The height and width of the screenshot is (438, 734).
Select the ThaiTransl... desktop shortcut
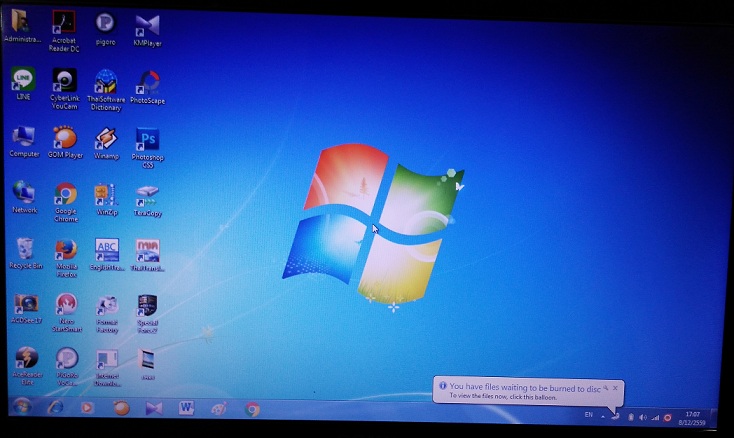(147, 256)
